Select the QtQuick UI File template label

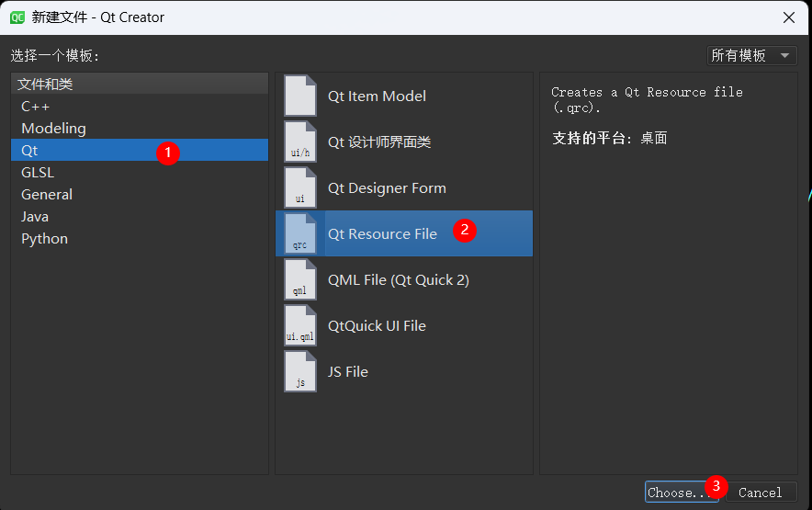pyautogui.click(x=377, y=325)
